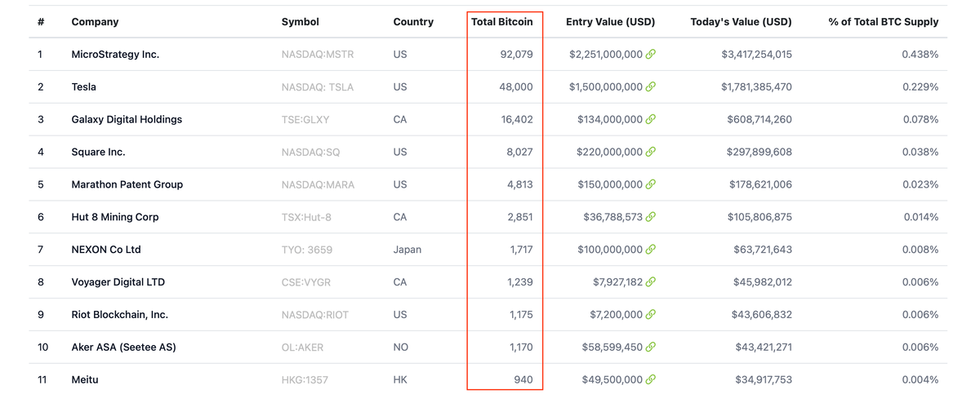Open Voyager Digital LTD source link icon
This screenshot has width=980, height=394.
(651, 282)
